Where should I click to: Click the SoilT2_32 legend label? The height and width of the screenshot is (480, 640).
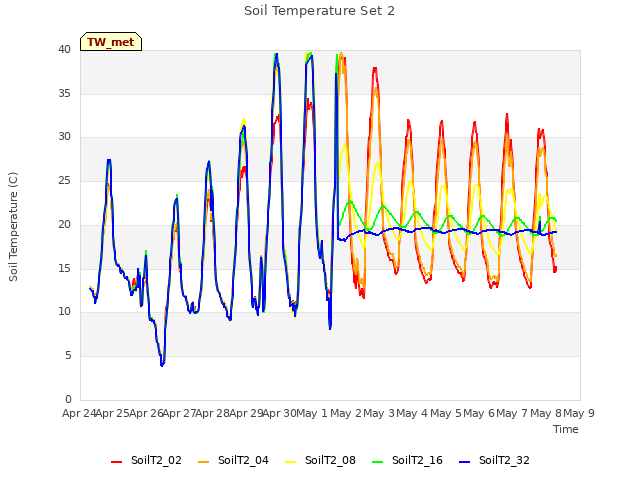pos(504,460)
